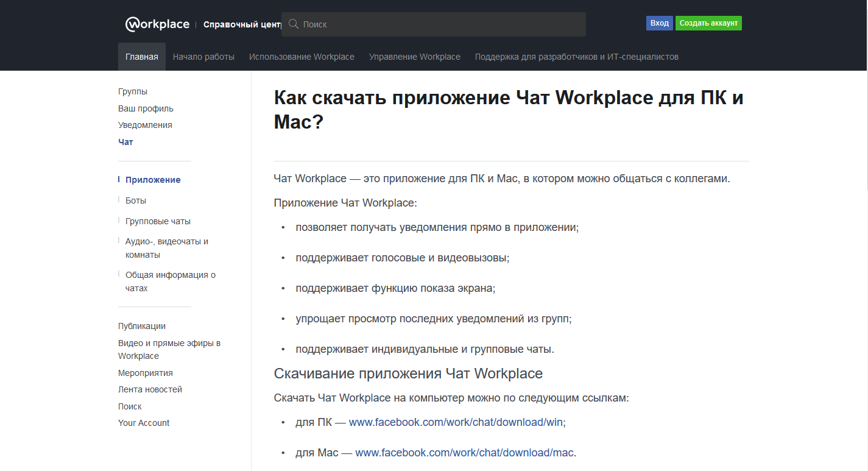Open Группы in the sidebar
This screenshot has height=471, width=868.
133,91
